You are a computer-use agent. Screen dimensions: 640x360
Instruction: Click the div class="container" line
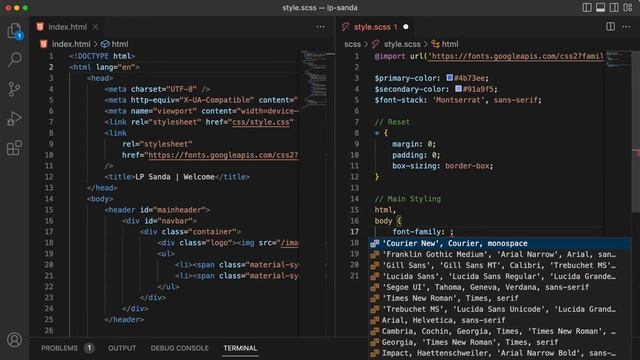[x=190, y=231]
